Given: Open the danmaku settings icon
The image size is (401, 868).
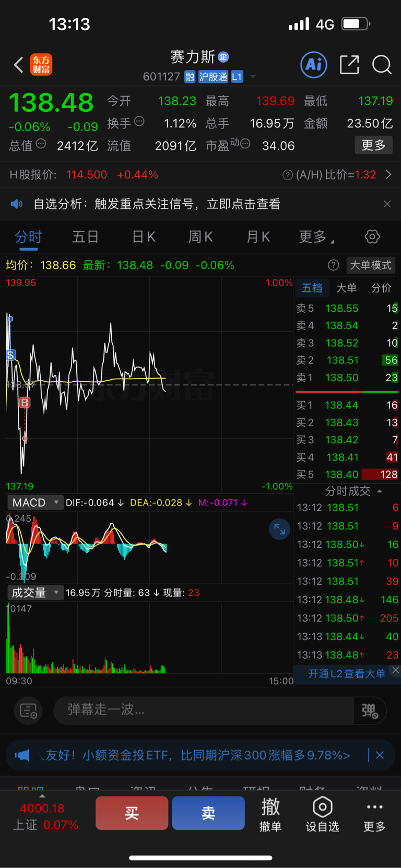Looking at the screenshot, I should tap(28, 710).
